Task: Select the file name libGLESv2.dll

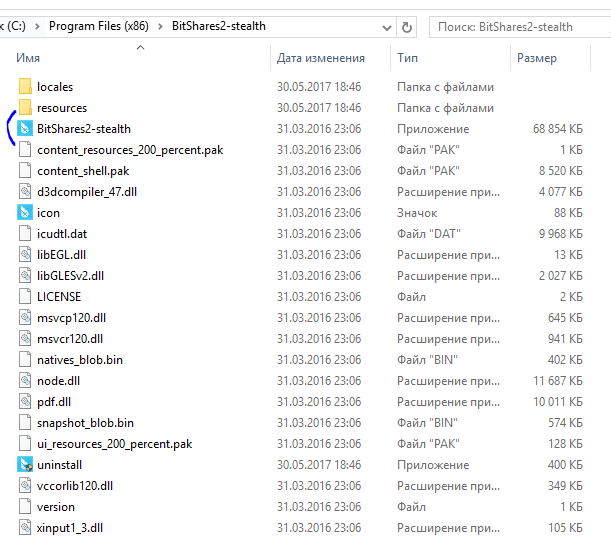Action: pyautogui.click(x=71, y=276)
